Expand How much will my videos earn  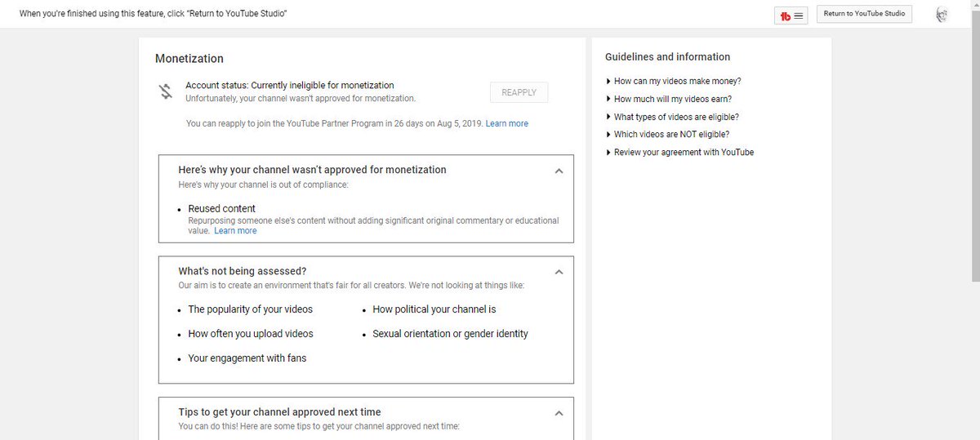point(669,100)
